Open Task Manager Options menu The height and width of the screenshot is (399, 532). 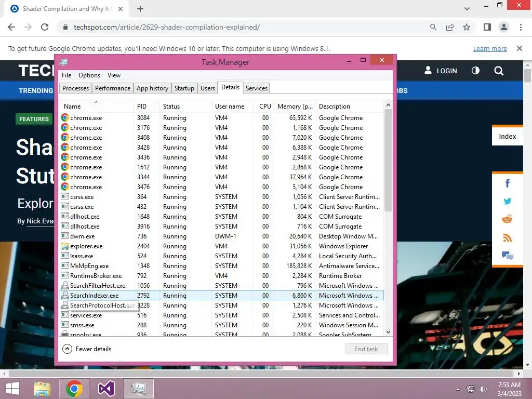[x=89, y=75]
